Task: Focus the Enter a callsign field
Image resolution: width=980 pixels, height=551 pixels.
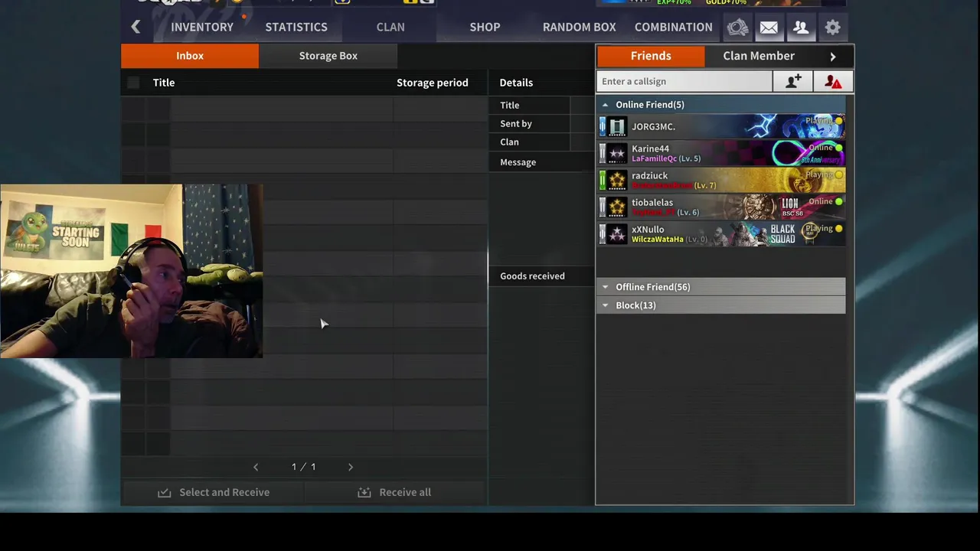Action: coord(684,81)
